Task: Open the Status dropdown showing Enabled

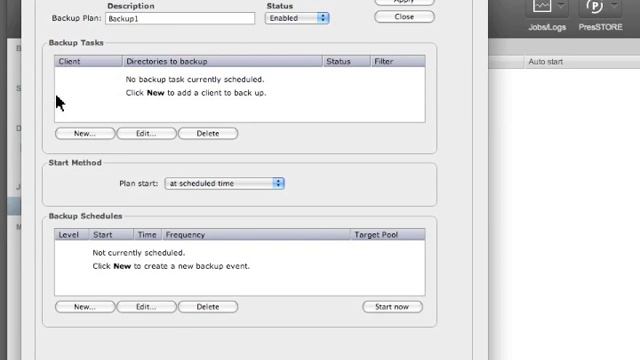Action: point(297,18)
